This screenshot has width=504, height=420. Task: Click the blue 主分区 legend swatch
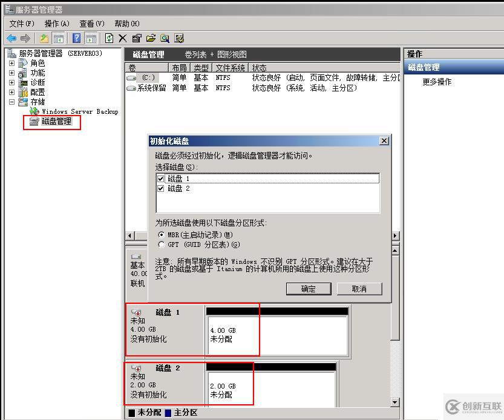tap(168, 413)
